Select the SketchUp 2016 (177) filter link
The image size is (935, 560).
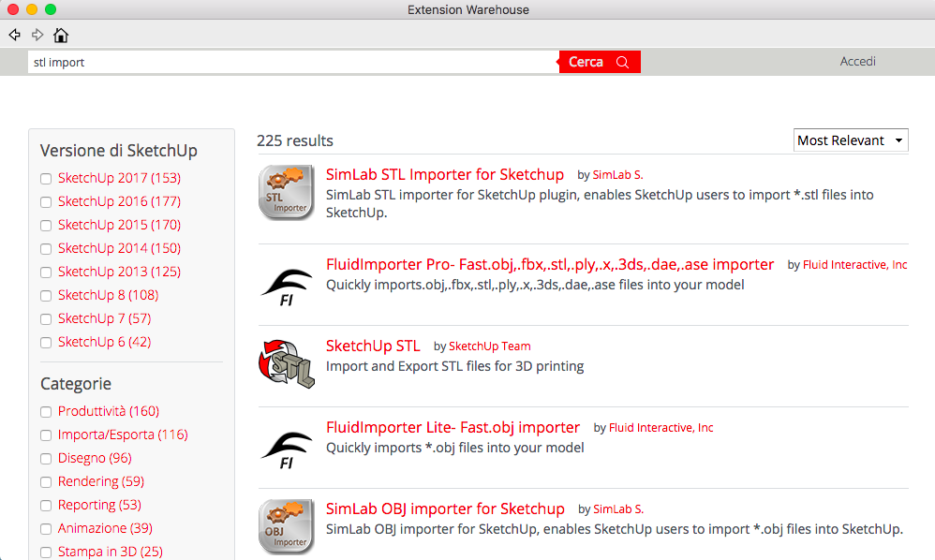(x=119, y=201)
